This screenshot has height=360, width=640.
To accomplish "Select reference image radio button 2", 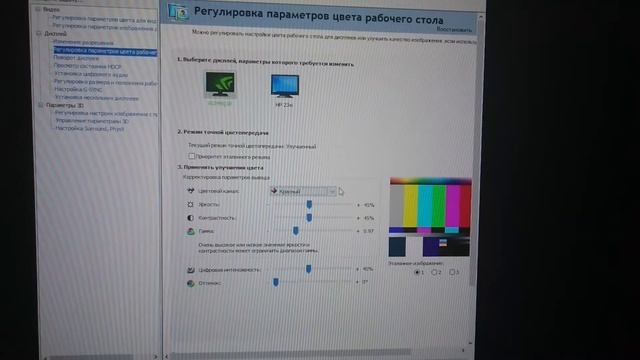I will coord(434,272).
